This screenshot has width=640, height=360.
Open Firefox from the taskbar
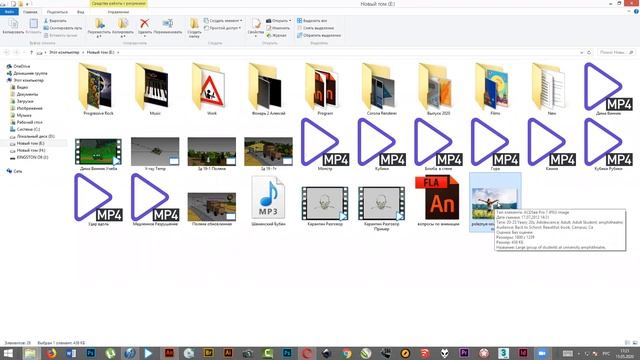(x=51, y=353)
